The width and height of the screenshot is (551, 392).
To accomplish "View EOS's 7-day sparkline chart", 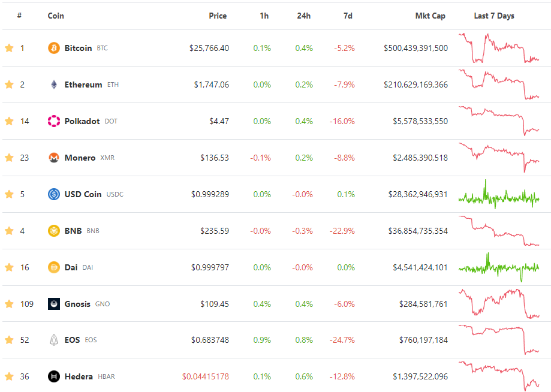I will [x=499, y=340].
